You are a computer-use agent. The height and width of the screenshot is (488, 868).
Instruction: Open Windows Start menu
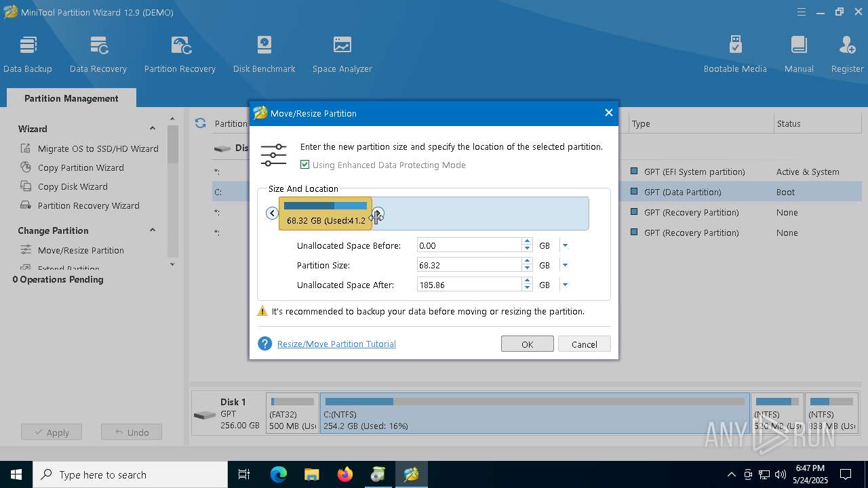coord(16,474)
